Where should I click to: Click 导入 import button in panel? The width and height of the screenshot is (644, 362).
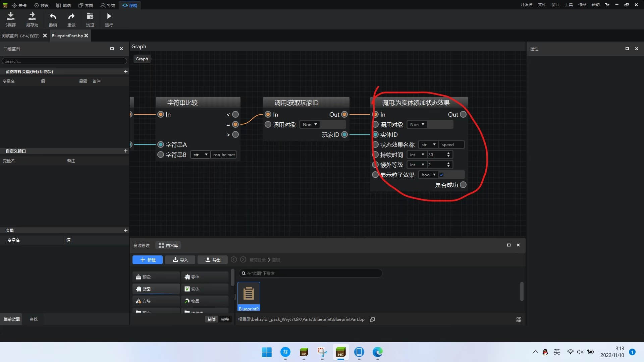pos(180,259)
